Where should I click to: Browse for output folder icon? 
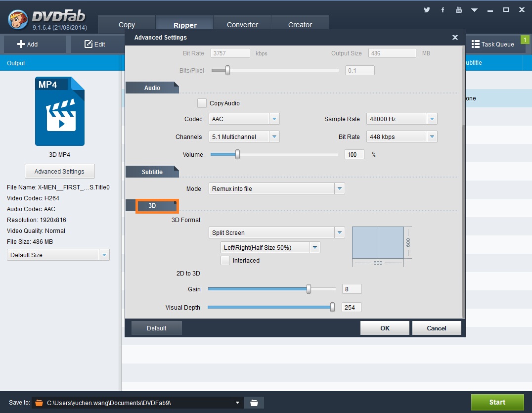coord(254,403)
